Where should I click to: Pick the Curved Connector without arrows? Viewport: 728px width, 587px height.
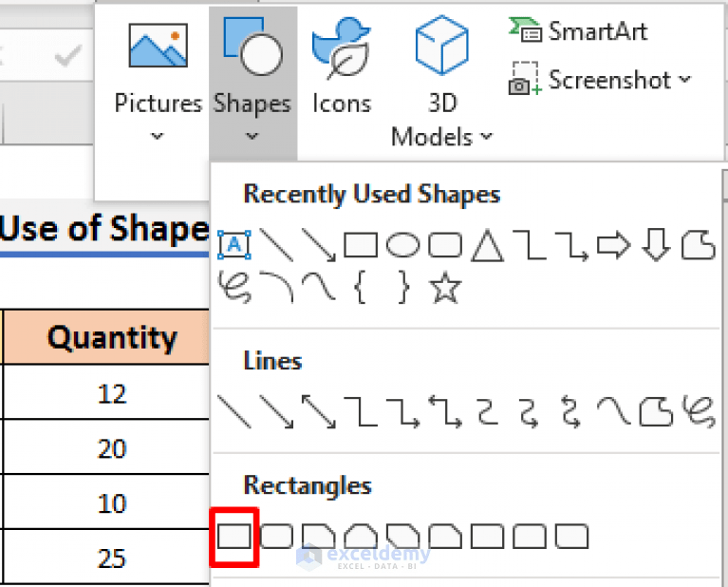[x=488, y=411]
